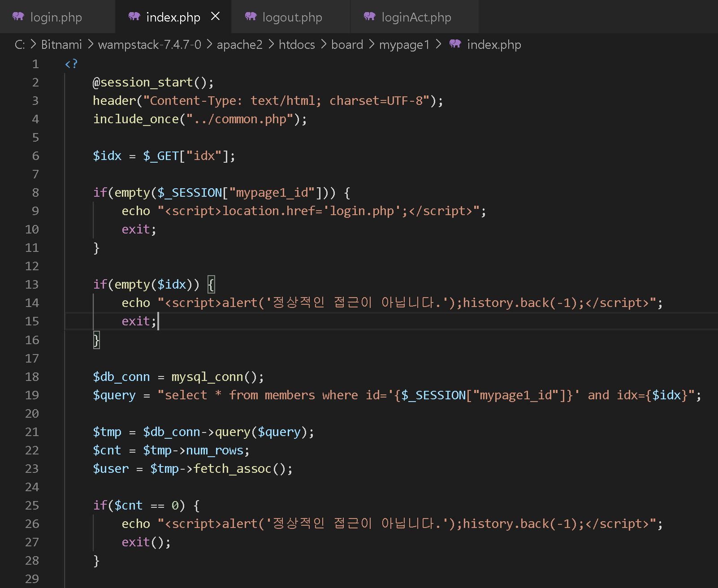Click 'members' in the SQL query string

point(290,395)
